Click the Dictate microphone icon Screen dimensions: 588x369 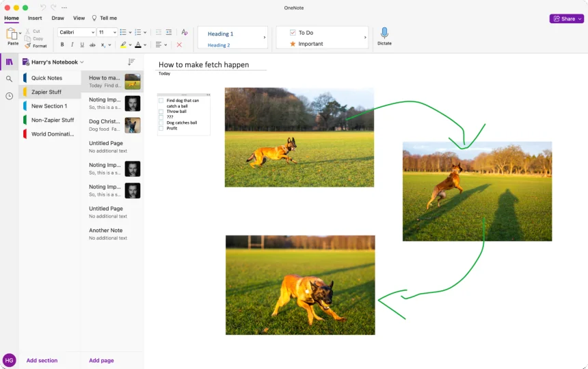point(384,33)
